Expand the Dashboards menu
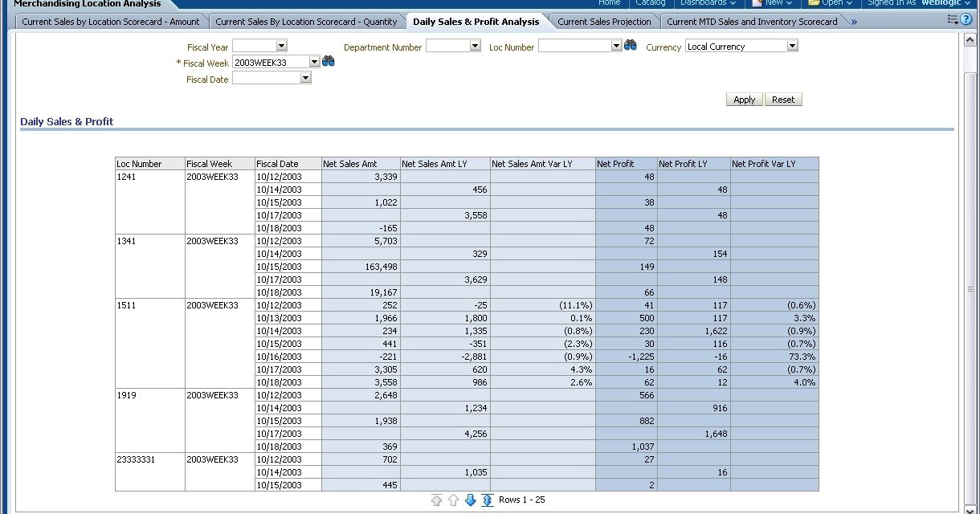 pos(708,2)
